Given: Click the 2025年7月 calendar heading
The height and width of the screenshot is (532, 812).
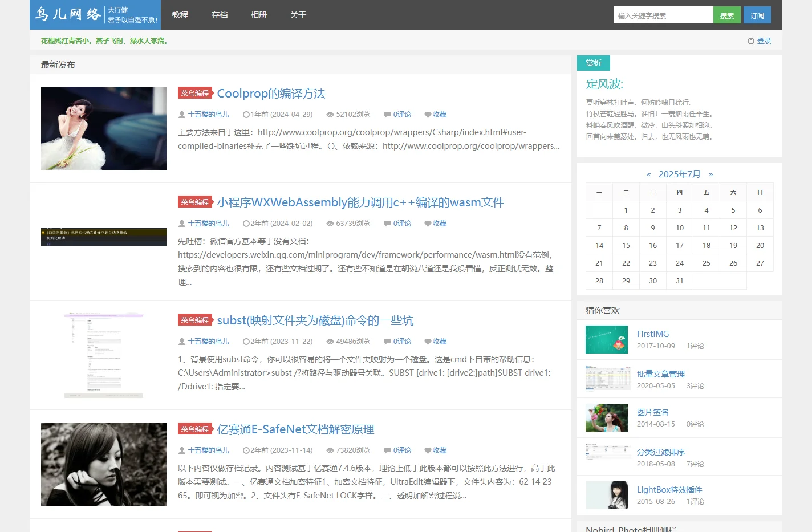Looking at the screenshot, I should 680,174.
